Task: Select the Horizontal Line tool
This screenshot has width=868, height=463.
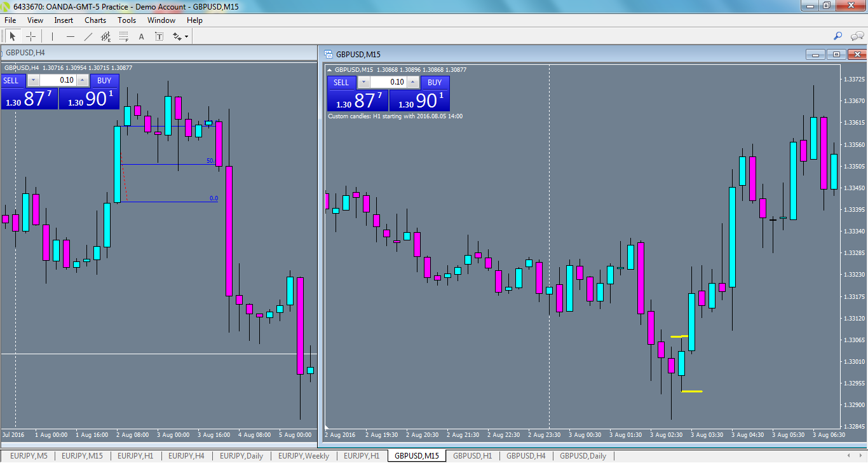Action: (70, 36)
